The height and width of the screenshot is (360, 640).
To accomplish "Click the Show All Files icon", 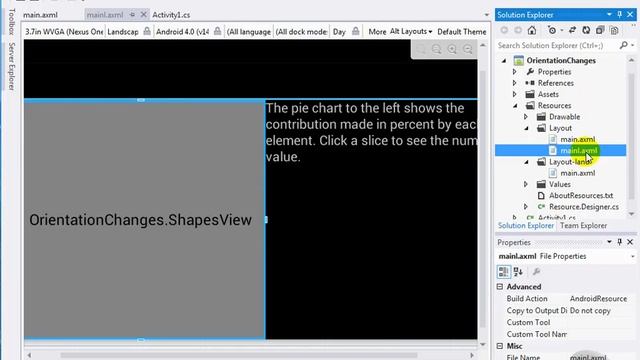I will [x=614, y=30].
